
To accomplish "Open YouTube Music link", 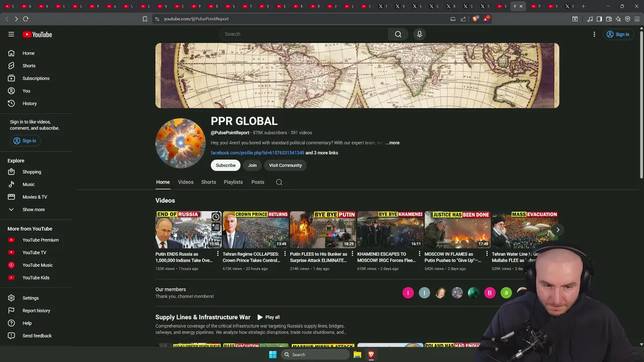I will point(36,265).
